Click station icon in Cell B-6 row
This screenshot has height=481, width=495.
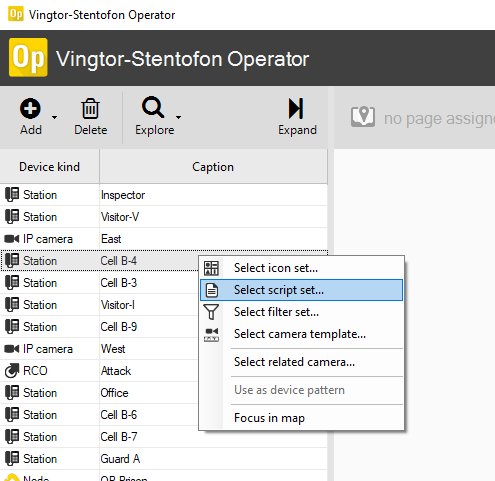click(12, 415)
